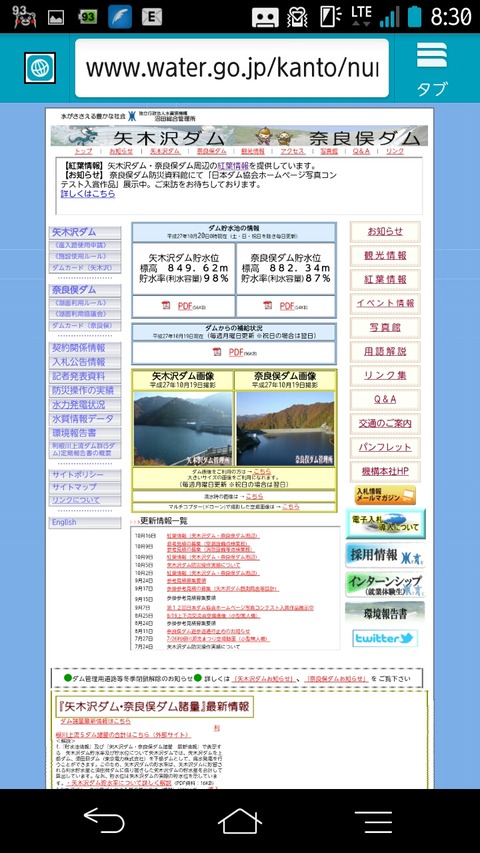
Task: Click リンク集 button in right column
Action: pyautogui.click(x=385, y=375)
